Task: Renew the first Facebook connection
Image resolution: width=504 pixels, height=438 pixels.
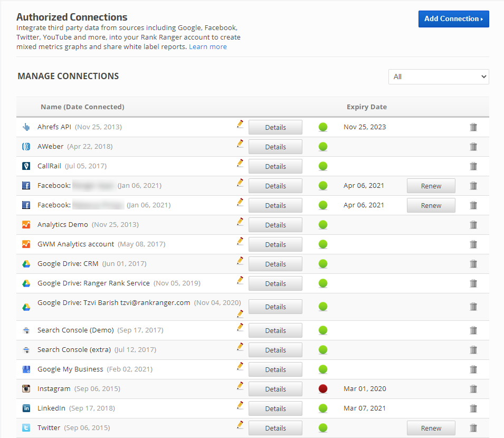Action: 431,186
